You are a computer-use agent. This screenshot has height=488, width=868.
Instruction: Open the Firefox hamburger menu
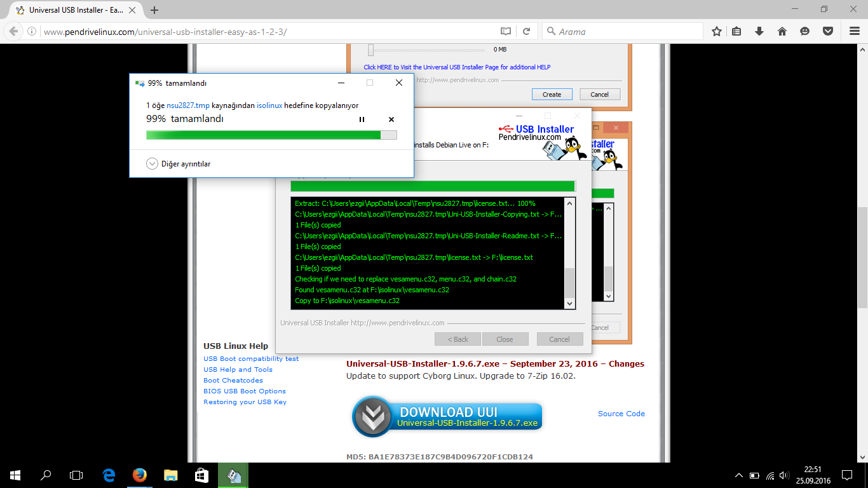coord(855,31)
